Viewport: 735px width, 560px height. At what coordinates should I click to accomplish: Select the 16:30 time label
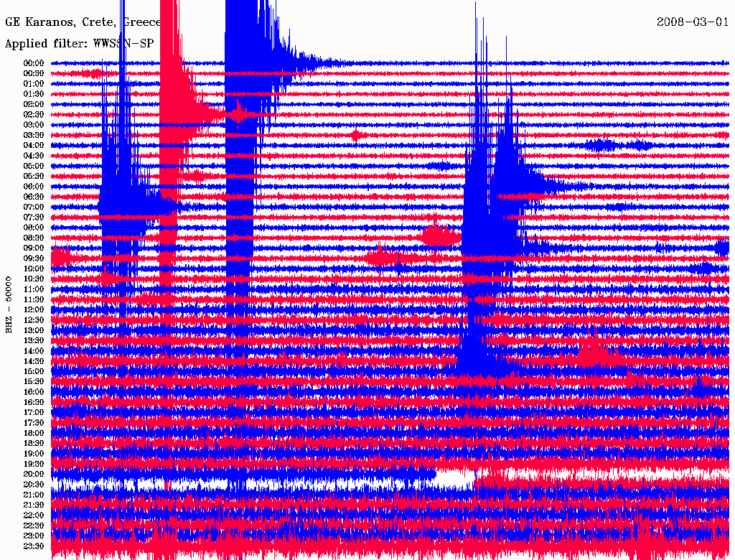(x=34, y=403)
